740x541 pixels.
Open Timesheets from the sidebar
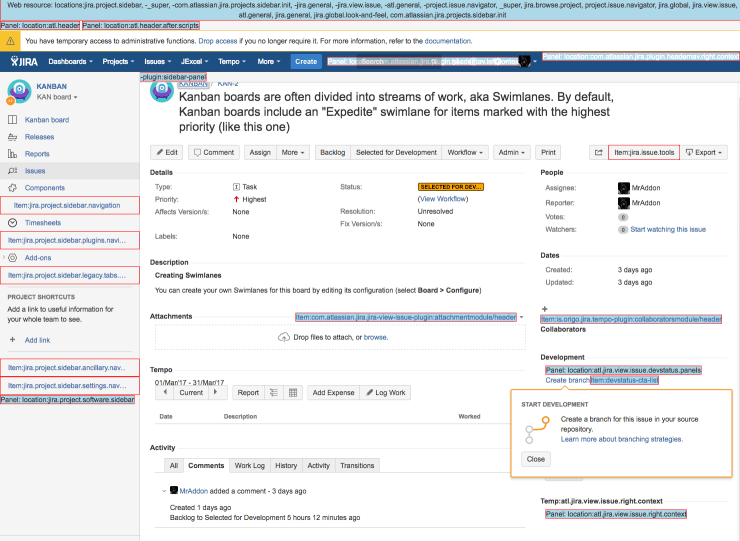point(42,222)
